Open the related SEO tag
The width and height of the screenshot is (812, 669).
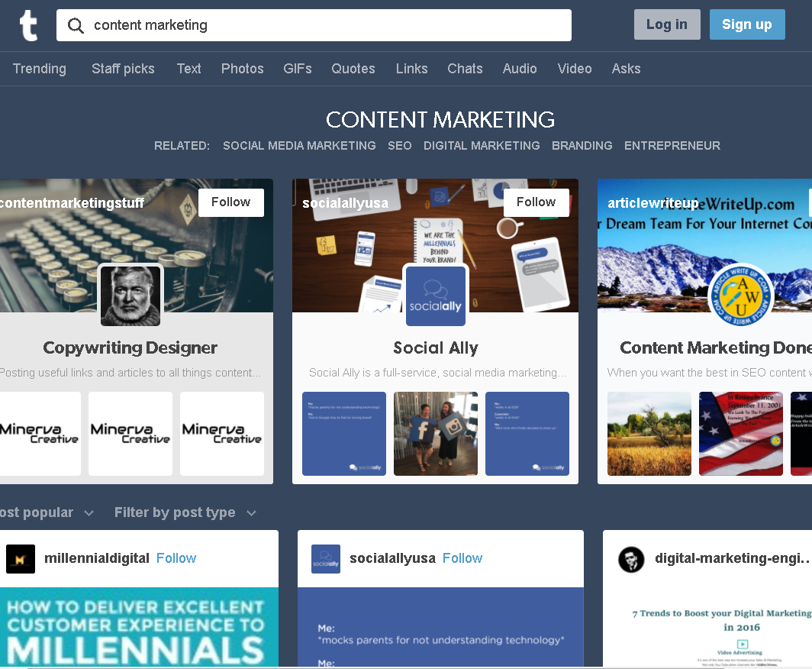[400, 146]
